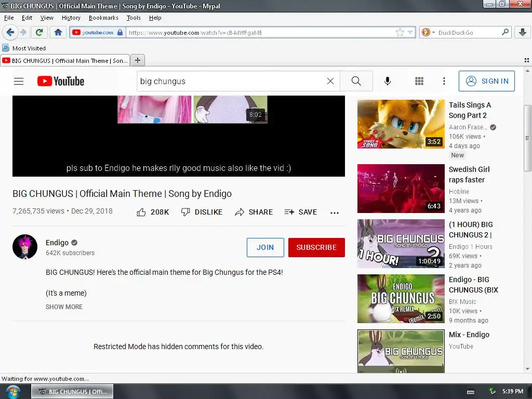Click the SIGN IN button

point(486,81)
